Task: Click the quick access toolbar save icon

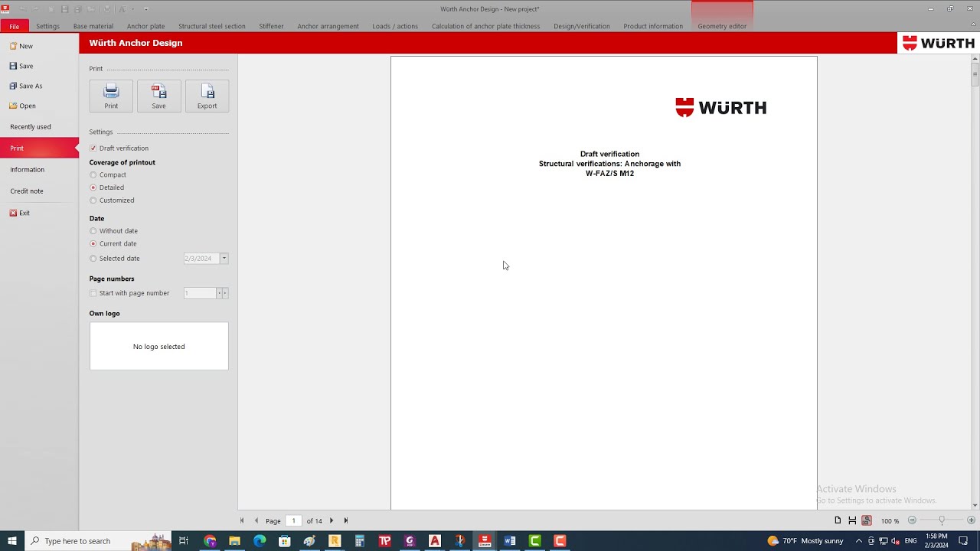Action: click(x=65, y=9)
